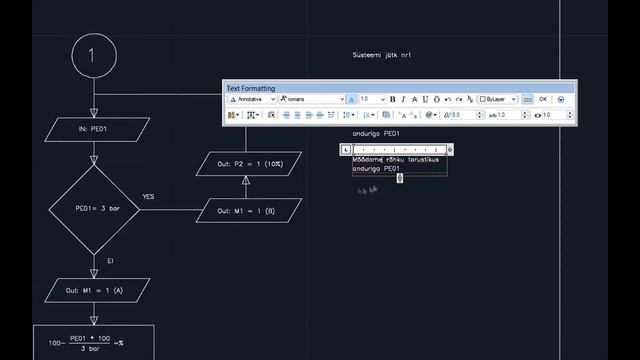Click the Lowercase conversion icon
Screen dimensions: 640x360
413,115
